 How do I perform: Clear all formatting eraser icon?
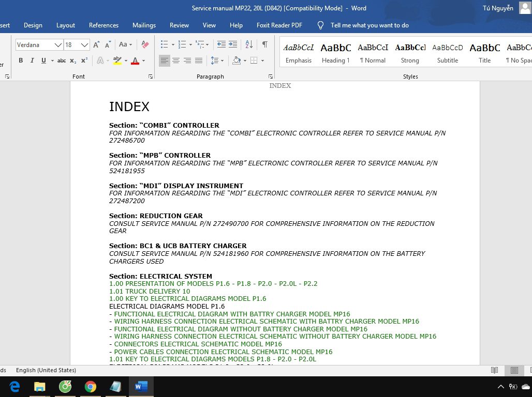click(145, 44)
